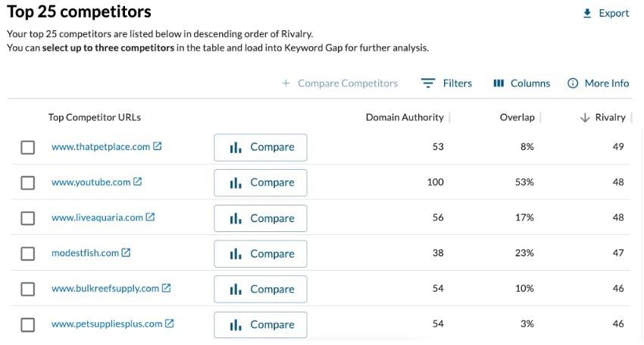
Task: Click Domain Authority value 100
Action: point(436,182)
